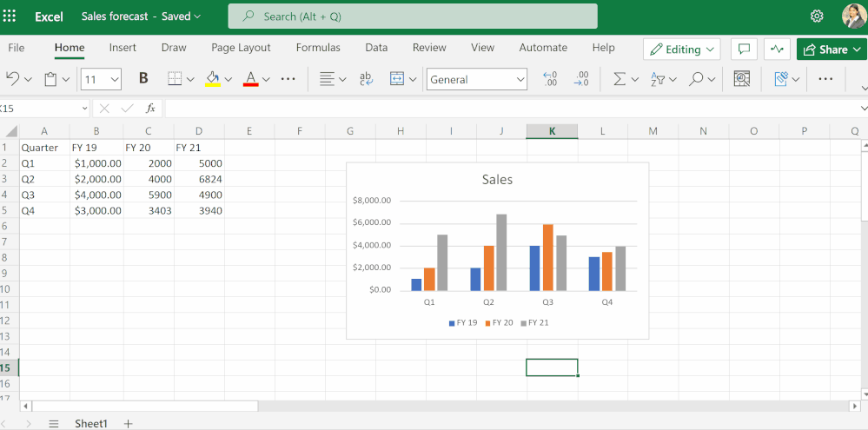Screen dimensions: 868x430
Task: Click the Paste clipboard icon
Action: (51, 79)
